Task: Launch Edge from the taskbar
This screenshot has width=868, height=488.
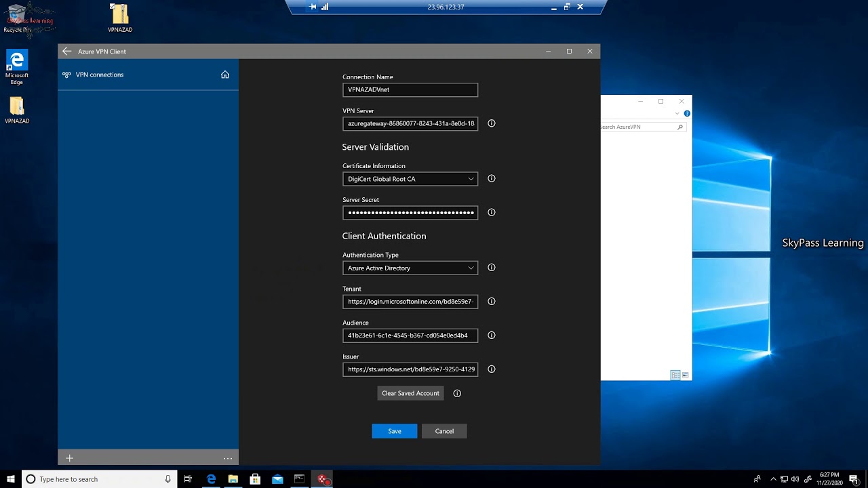Action: point(211,479)
